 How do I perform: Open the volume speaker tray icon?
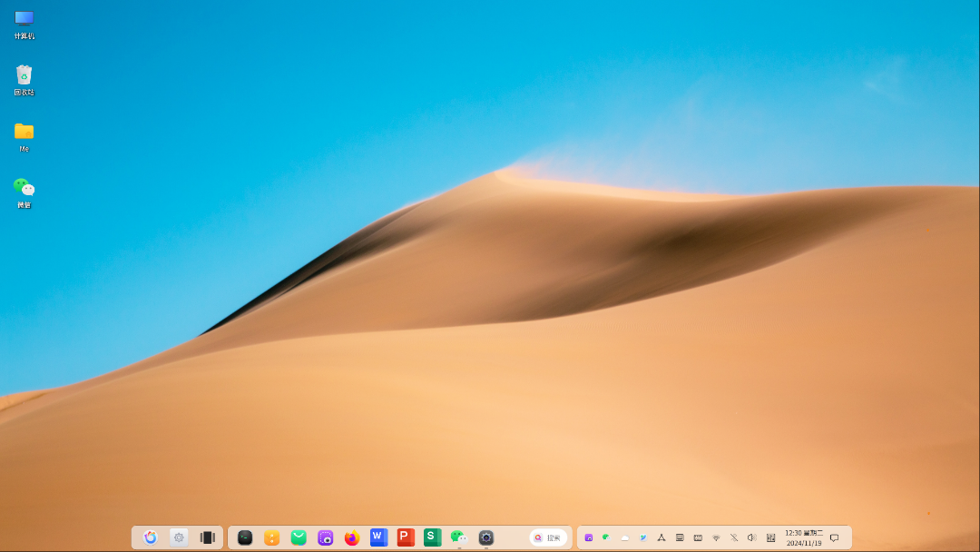point(752,537)
